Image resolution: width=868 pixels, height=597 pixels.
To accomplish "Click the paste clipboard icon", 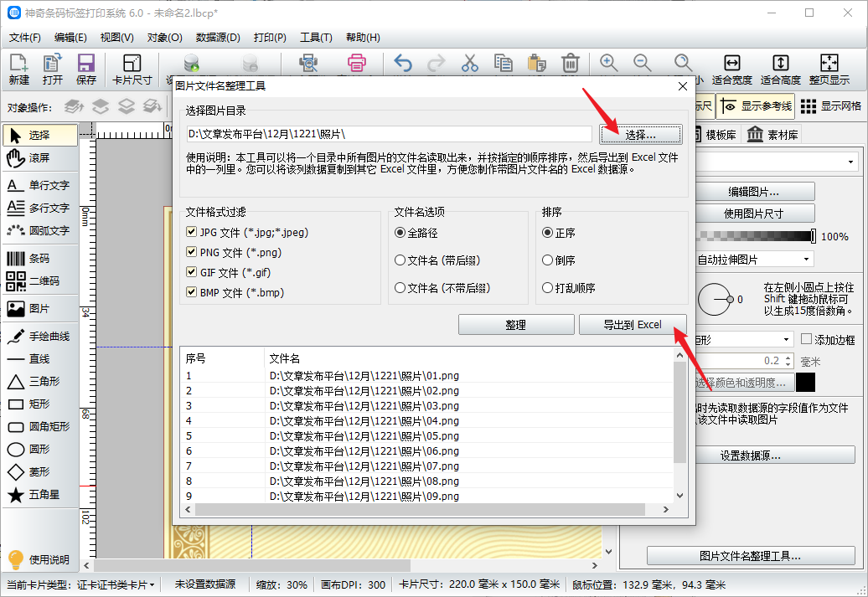I will point(536,63).
